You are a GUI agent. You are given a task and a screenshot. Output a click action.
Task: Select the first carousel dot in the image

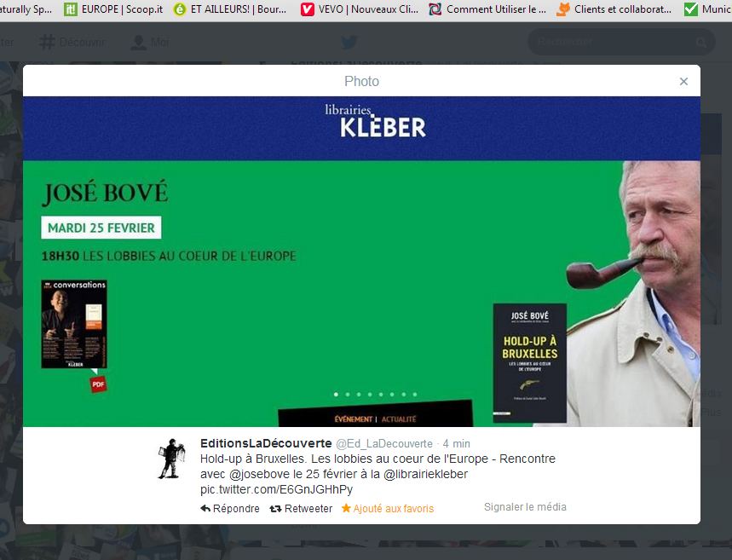336,395
